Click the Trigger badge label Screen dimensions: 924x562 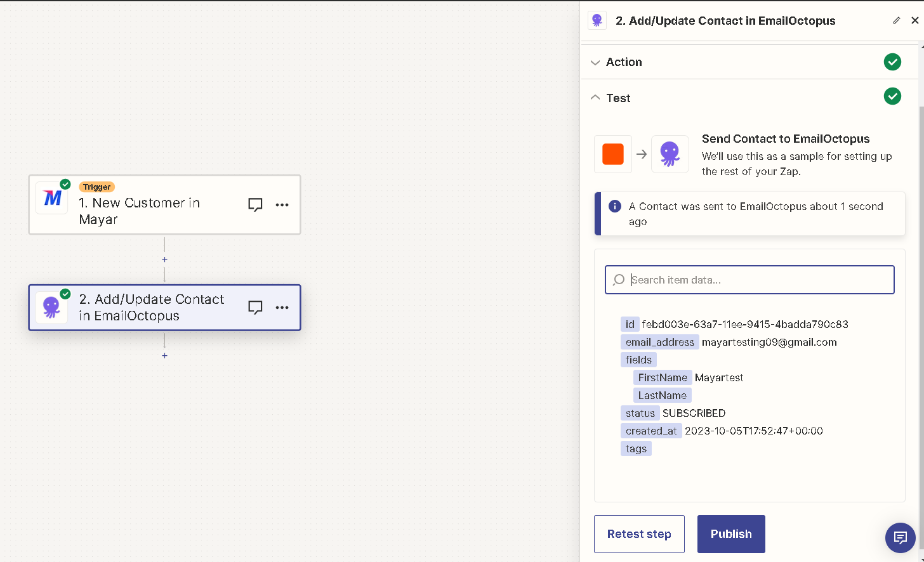[x=97, y=187]
